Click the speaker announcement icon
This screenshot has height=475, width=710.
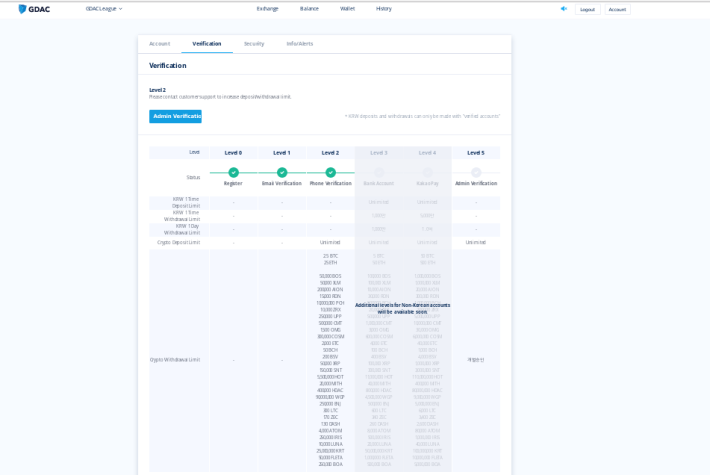(564, 9)
